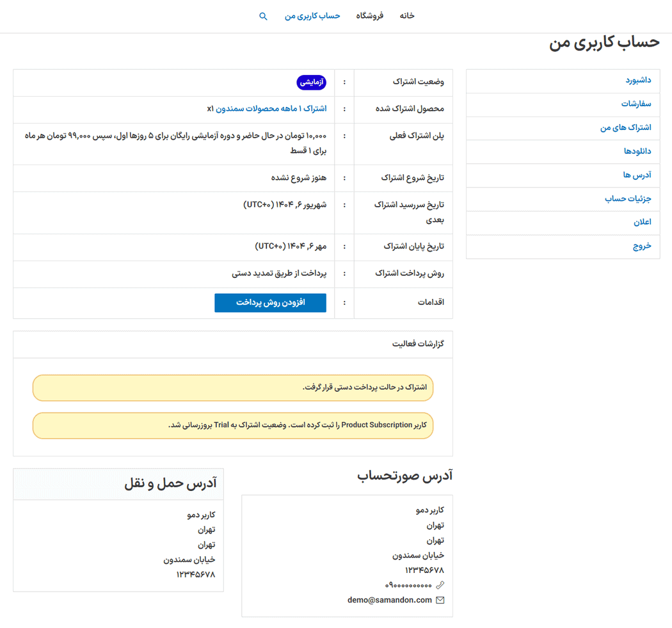Screen dimensions: 672x628
Task: Click خیابان سمندون in the shipping address
Action: [189, 560]
